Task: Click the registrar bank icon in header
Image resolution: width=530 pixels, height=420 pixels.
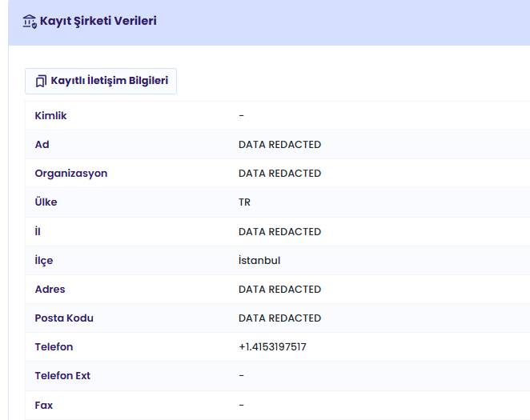Action: pyautogui.click(x=30, y=22)
